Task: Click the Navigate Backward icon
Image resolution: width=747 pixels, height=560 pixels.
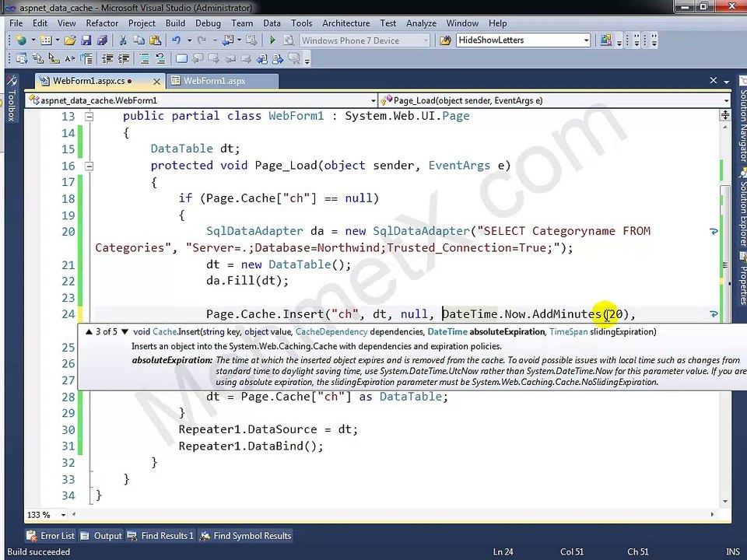Action: point(229,40)
